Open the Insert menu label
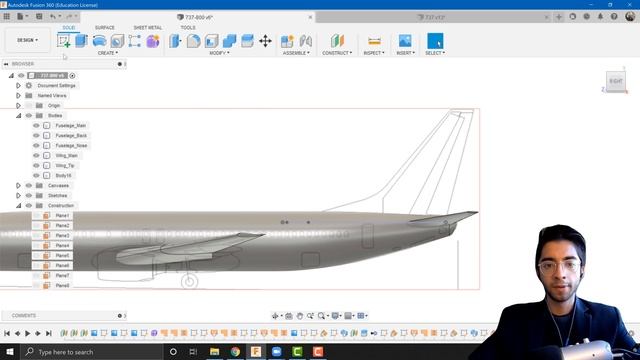Image resolution: width=640 pixels, height=360 pixels. [405, 53]
